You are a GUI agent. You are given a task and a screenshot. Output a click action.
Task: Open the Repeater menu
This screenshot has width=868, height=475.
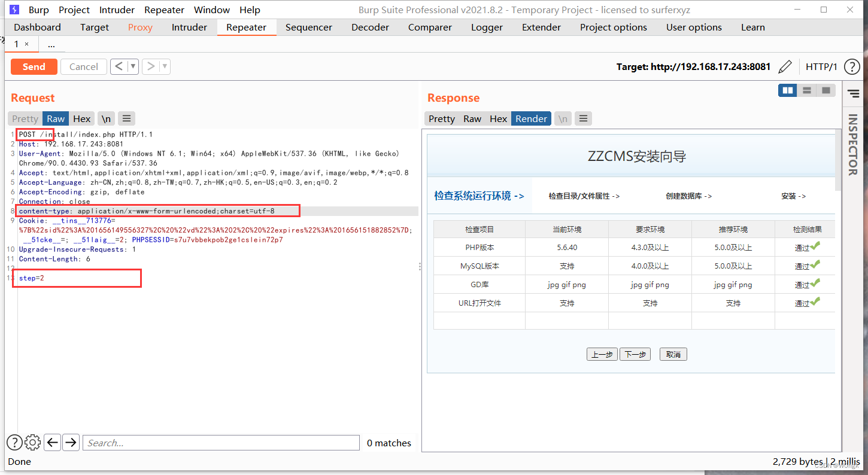164,10
